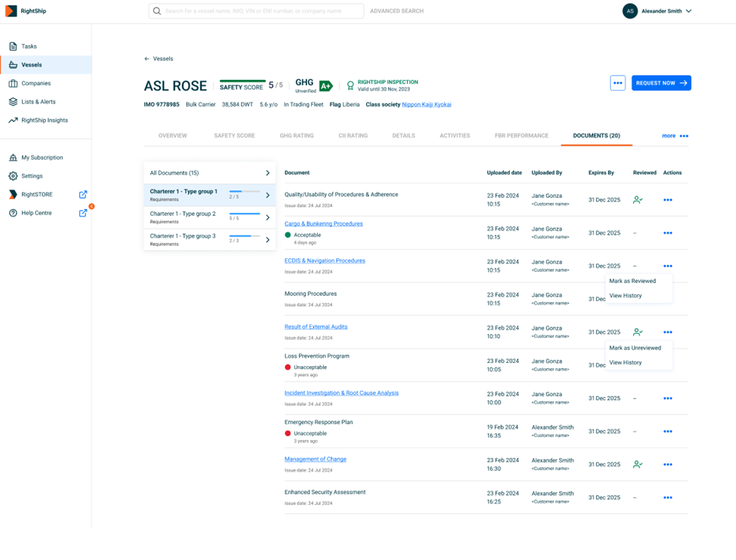736x560 pixels.
Task: Open actions menu for Incident Investigation row
Action: 667,398
